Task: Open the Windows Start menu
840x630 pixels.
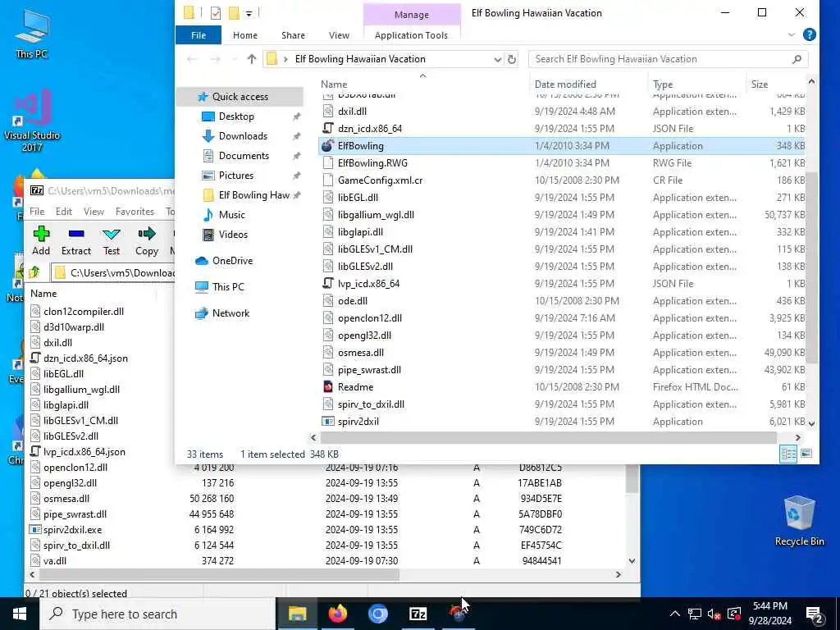Action: click(x=20, y=614)
